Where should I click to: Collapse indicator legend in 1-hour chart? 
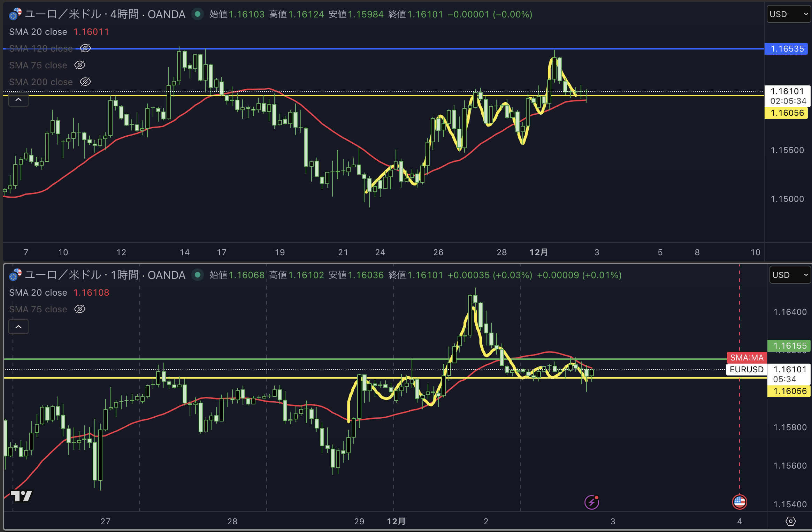[x=18, y=327]
